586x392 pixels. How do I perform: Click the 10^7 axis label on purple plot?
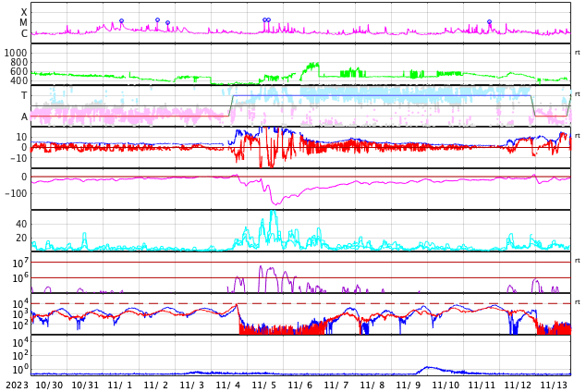20,263
